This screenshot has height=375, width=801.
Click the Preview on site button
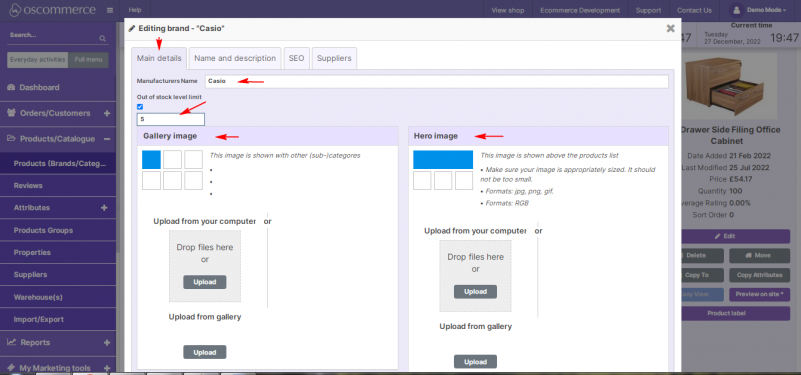click(x=760, y=294)
